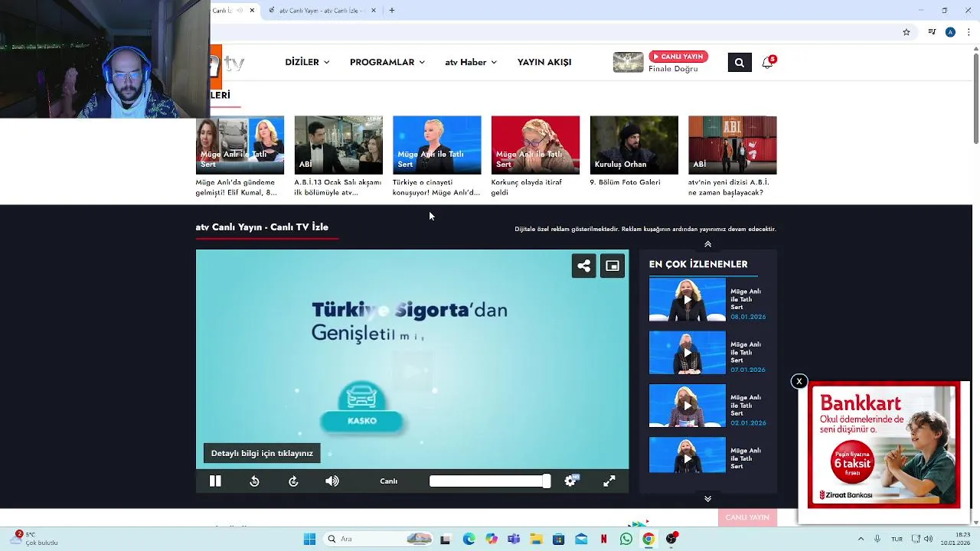Open 'atv'nin yeni dizisi A.B.İ.' article
980x551 pixels.
click(732, 156)
